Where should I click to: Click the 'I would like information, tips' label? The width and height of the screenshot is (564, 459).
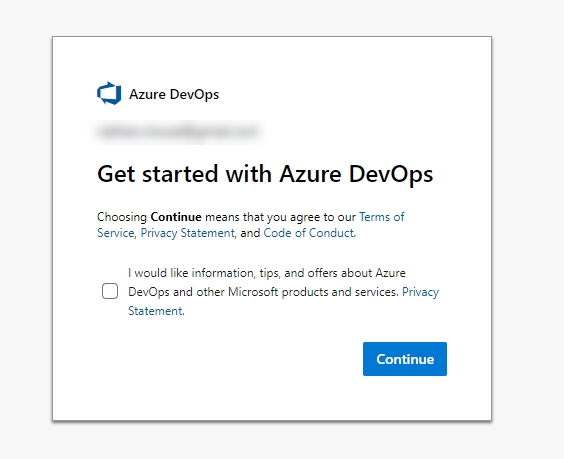267,273
